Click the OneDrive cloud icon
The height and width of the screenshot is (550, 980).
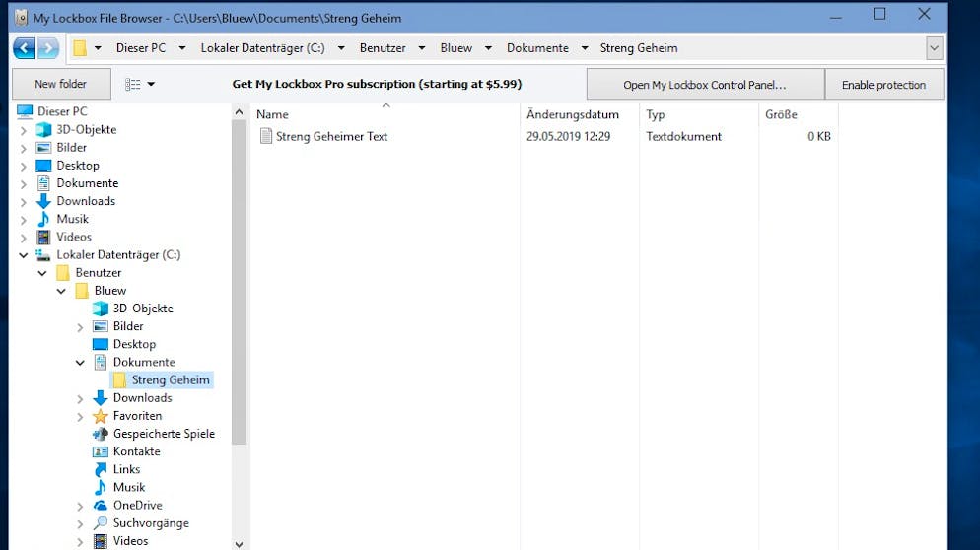[x=100, y=505]
